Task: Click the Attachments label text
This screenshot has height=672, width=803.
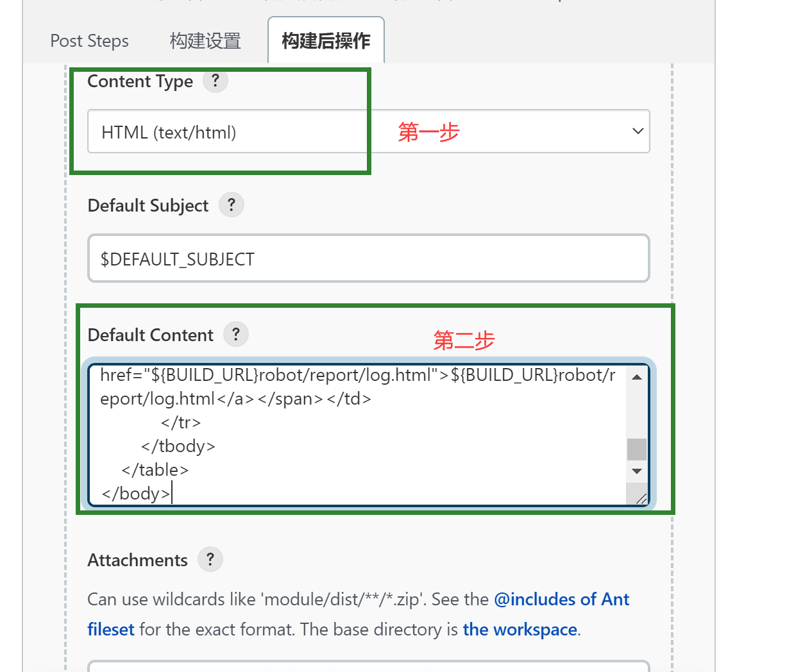Action: pyautogui.click(x=137, y=560)
